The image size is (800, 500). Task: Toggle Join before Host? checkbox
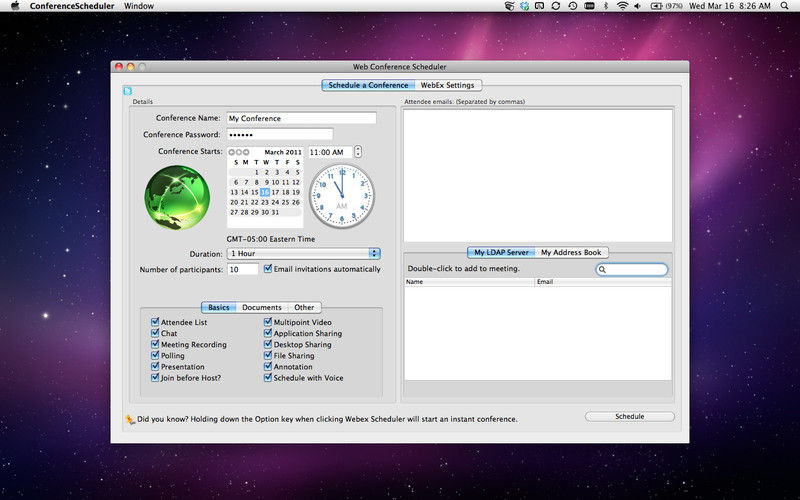[155, 378]
